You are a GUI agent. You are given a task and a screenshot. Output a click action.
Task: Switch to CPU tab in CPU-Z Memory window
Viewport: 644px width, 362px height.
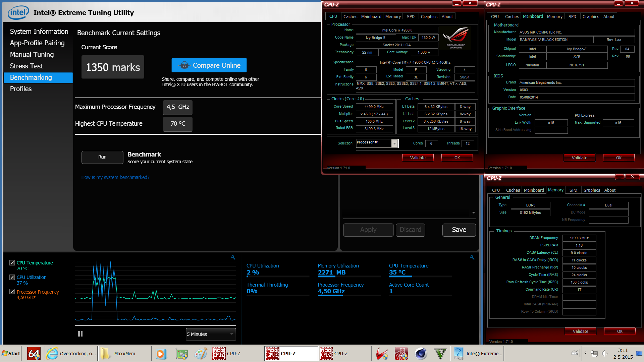496,190
